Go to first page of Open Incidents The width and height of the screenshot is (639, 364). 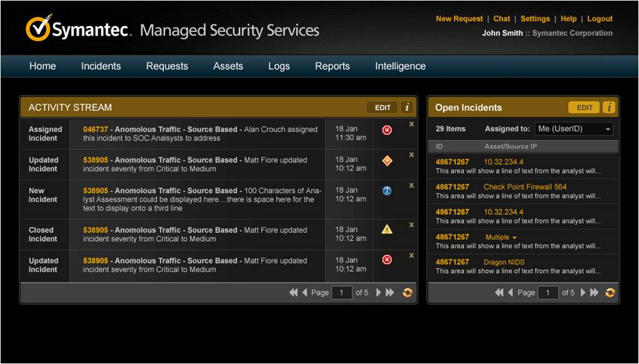coord(499,292)
